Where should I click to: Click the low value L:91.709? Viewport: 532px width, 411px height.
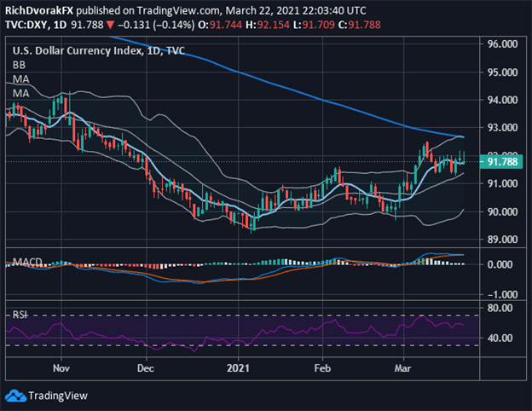pyautogui.click(x=314, y=25)
